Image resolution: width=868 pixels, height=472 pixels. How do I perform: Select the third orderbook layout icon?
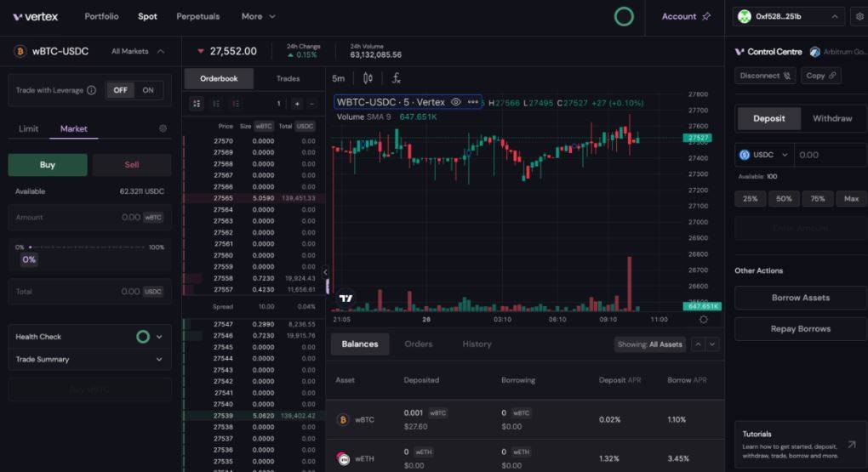[236, 104]
